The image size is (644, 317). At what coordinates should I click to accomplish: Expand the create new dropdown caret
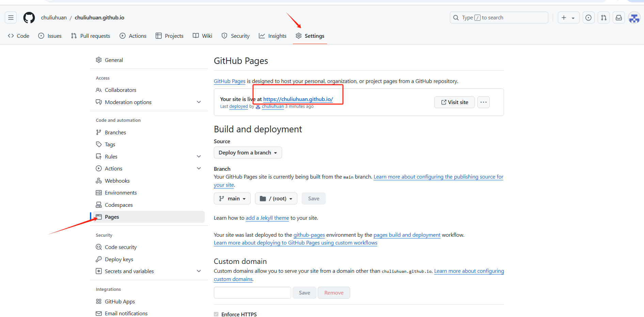[x=574, y=18]
